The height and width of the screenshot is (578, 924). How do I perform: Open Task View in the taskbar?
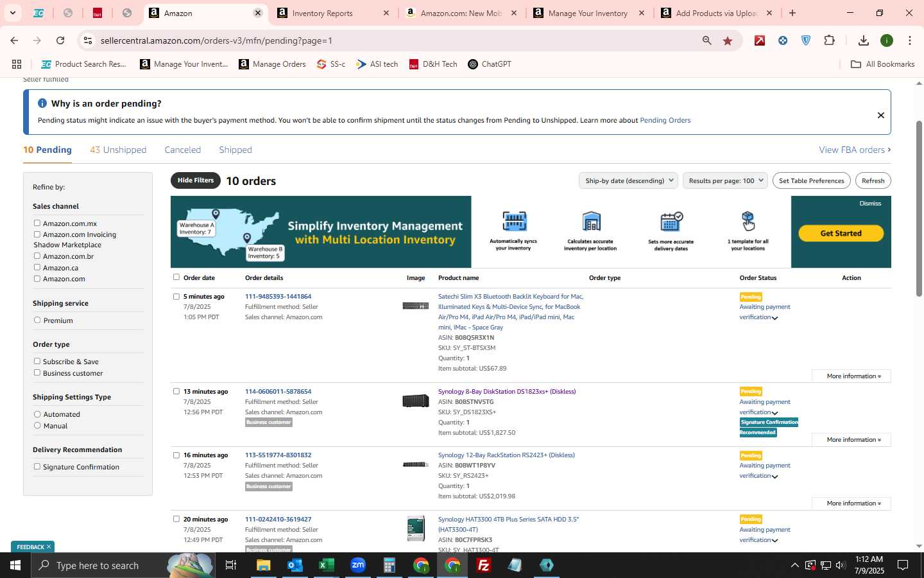(x=230, y=565)
